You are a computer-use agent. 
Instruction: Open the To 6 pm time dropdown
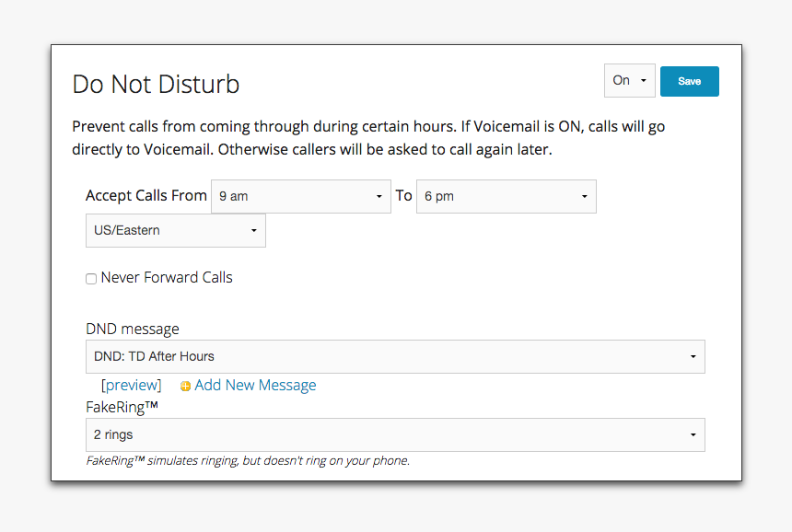507,196
